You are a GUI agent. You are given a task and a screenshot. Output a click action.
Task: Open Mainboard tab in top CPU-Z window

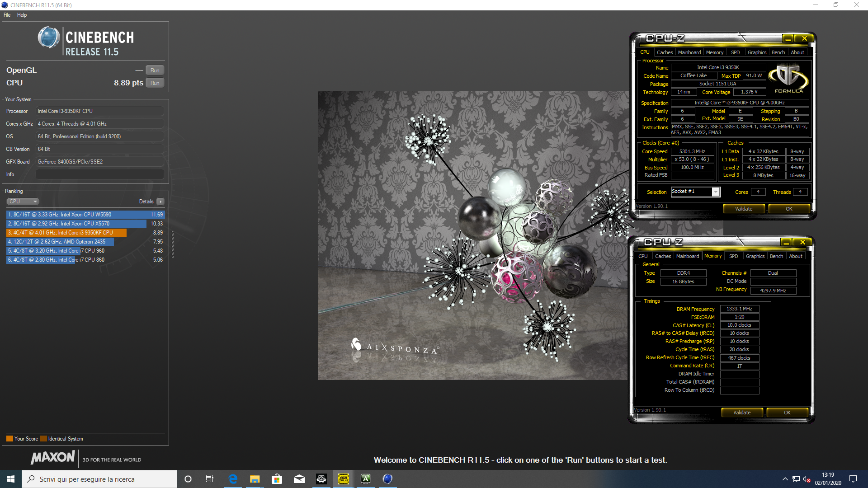tap(689, 52)
